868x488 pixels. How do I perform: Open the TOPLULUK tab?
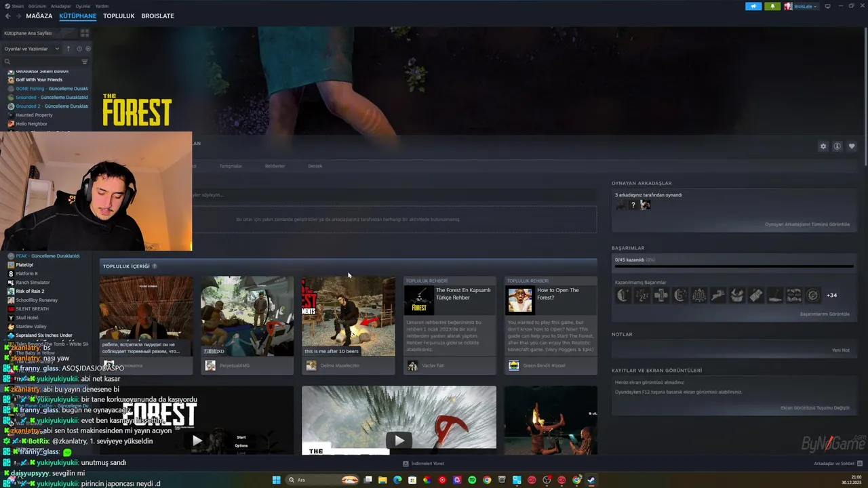[x=119, y=16]
